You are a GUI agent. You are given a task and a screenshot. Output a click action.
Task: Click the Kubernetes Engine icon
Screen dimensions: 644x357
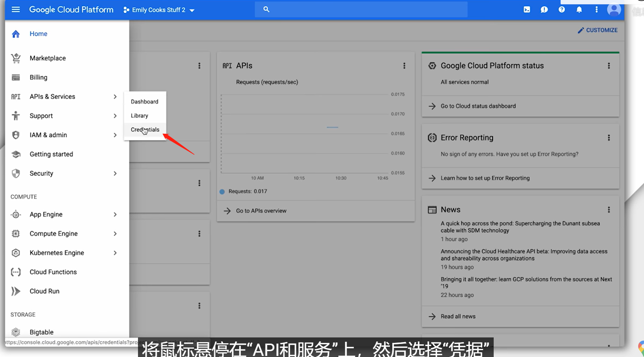(x=16, y=253)
